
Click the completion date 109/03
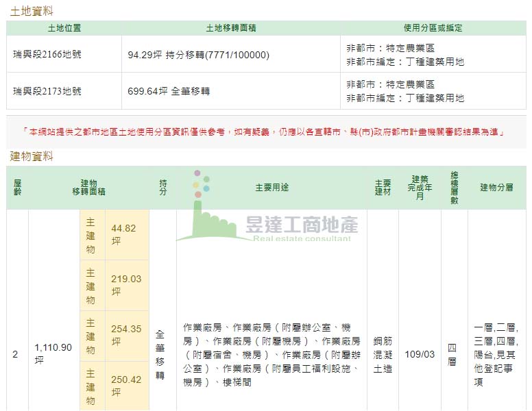(420, 354)
